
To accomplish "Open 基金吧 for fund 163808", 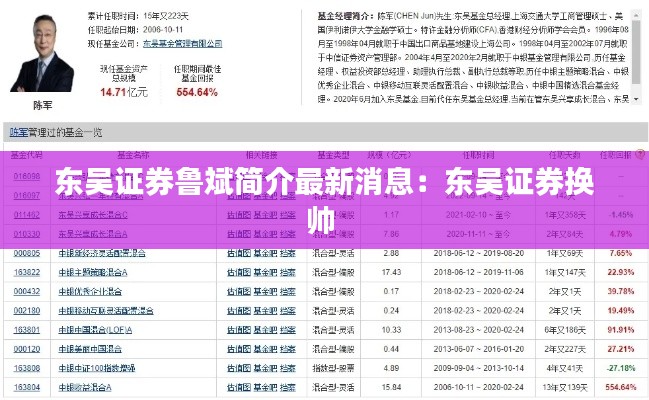I will (x=265, y=368).
